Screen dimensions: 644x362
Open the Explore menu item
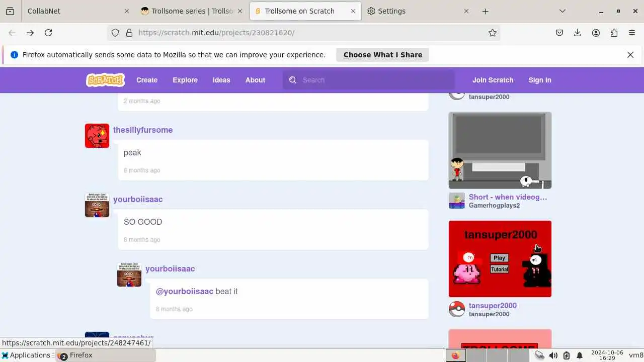click(185, 80)
